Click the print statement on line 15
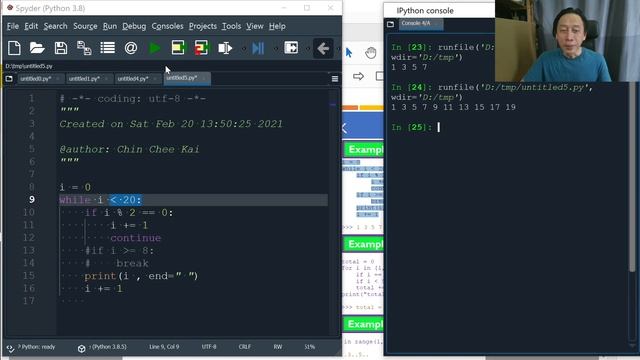 click(141, 276)
